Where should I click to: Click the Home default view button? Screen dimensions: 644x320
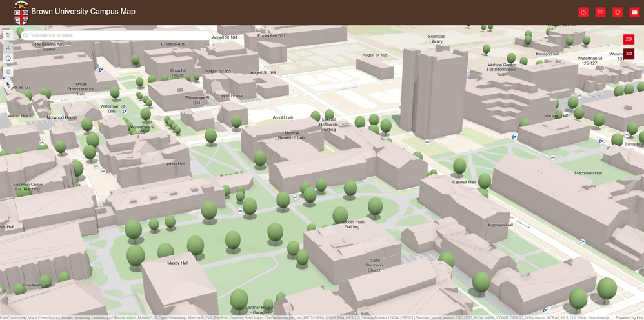click(x=8, y=35)
